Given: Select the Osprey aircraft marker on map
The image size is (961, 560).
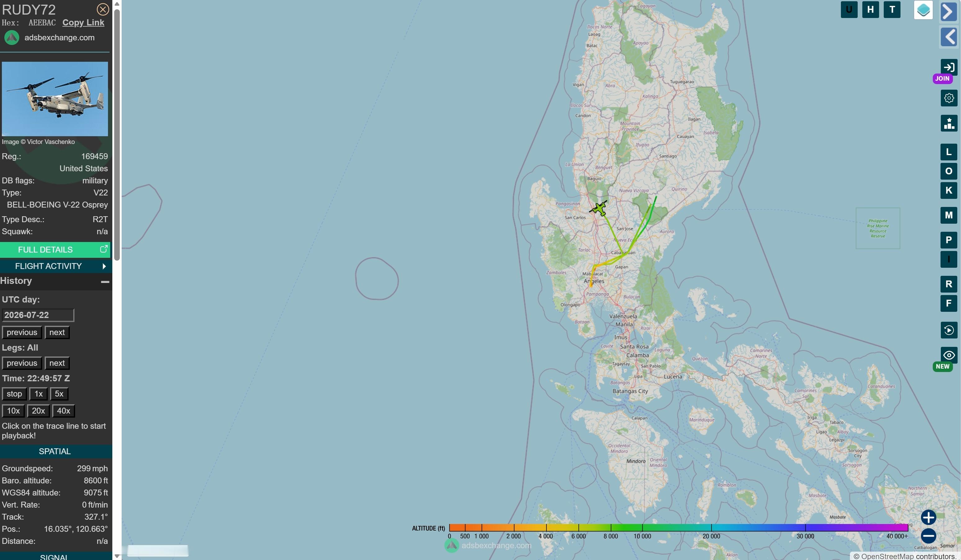Looking at the screenshot, I should (x=599, y=208).
